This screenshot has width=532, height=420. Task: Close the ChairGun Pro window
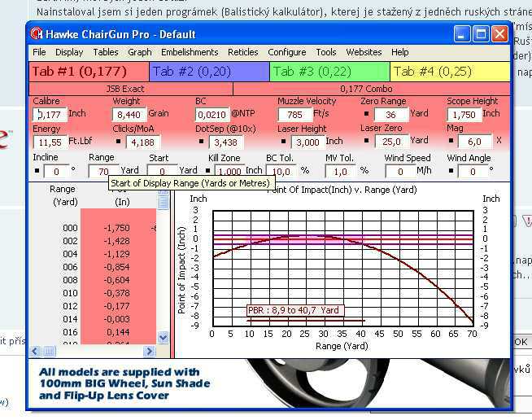(x=500, y=34)
